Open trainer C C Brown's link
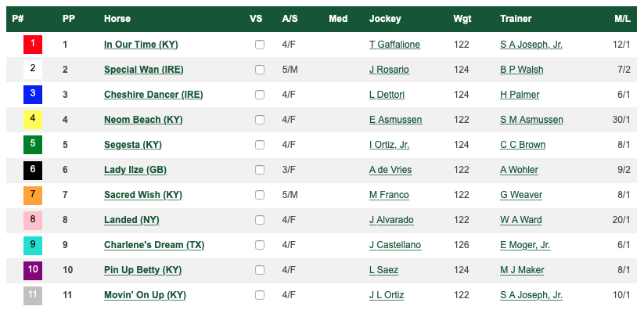Viewport: 644px width, 317px height. coord(523,145)
